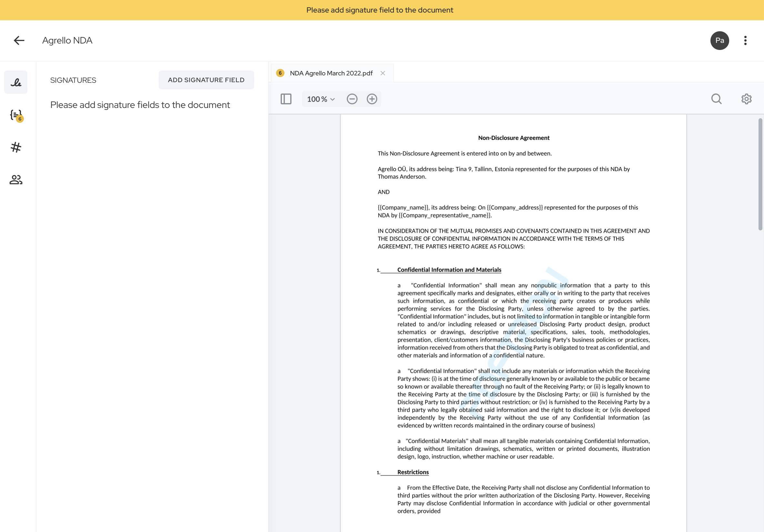The width and height of the screenshot is (764, 532).
Task: Click the Confidential Information and Materials heading
Action: [449, 270]
